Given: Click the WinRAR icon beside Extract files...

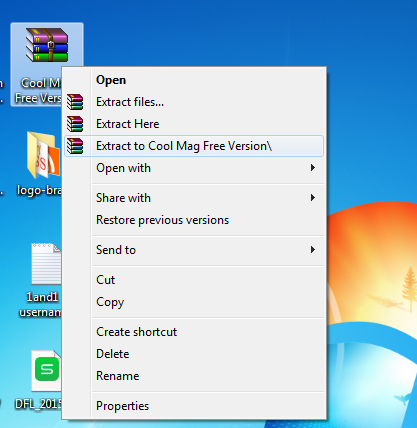Looking at the screenshot, I should pyautogui.click(x=75, y=102).
